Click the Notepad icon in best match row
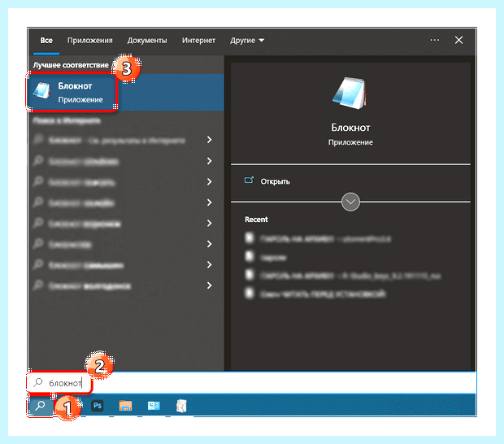 (41, 90)
